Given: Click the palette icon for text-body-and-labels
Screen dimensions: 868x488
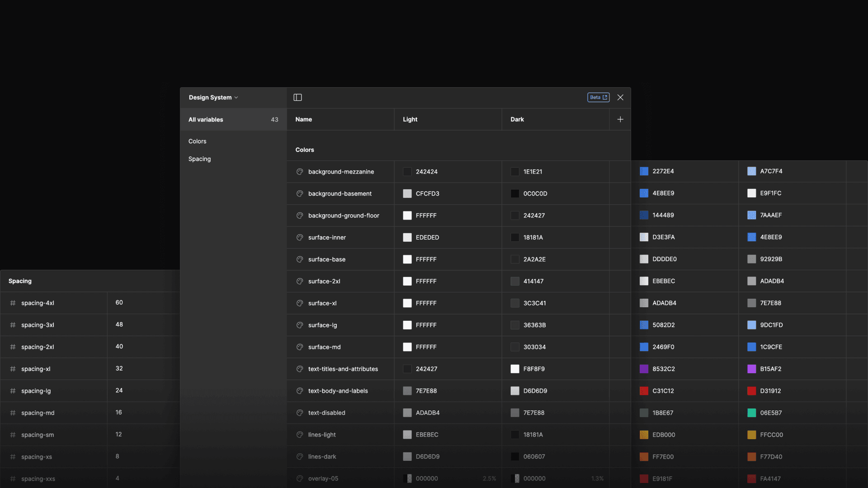Looking at the screenshot, I should pyautogui.click(x=299, y=391).
